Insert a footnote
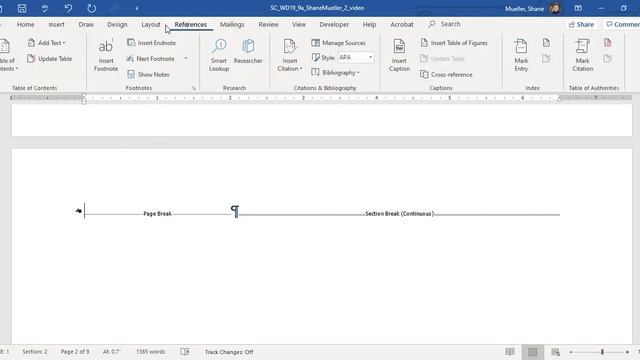Screen dimensions: 640x360 tap(106, 56)
